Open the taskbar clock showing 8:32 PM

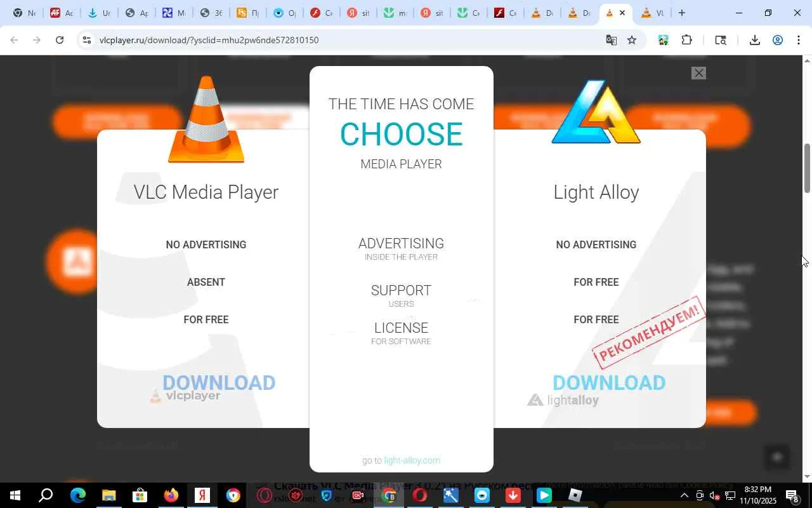click(757, 495)
